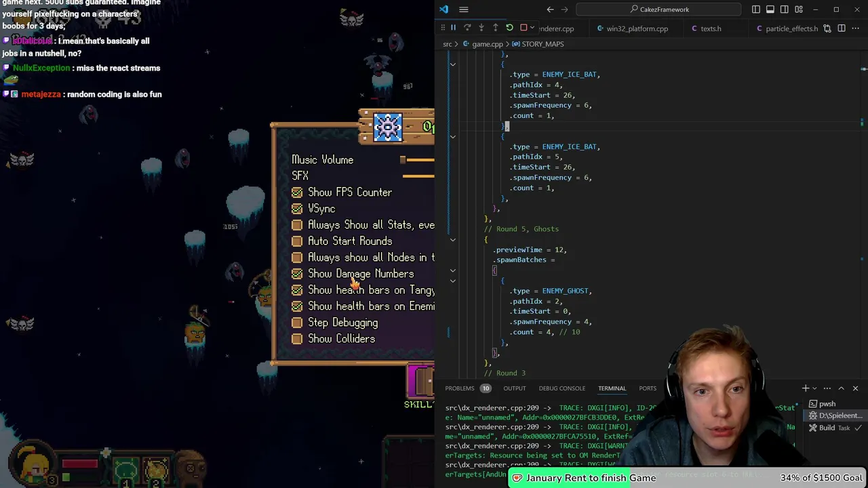Toggle the VSync checkbox
Image resolution: width=868 pixels, height=488 pixels.
coord(297,209)
